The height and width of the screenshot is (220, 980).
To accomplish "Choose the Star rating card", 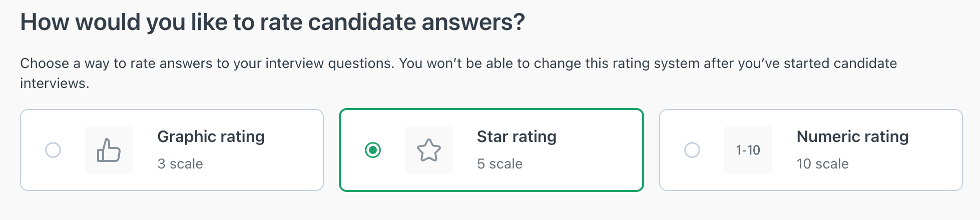I will pyautogui.click(x=492, y=150).
